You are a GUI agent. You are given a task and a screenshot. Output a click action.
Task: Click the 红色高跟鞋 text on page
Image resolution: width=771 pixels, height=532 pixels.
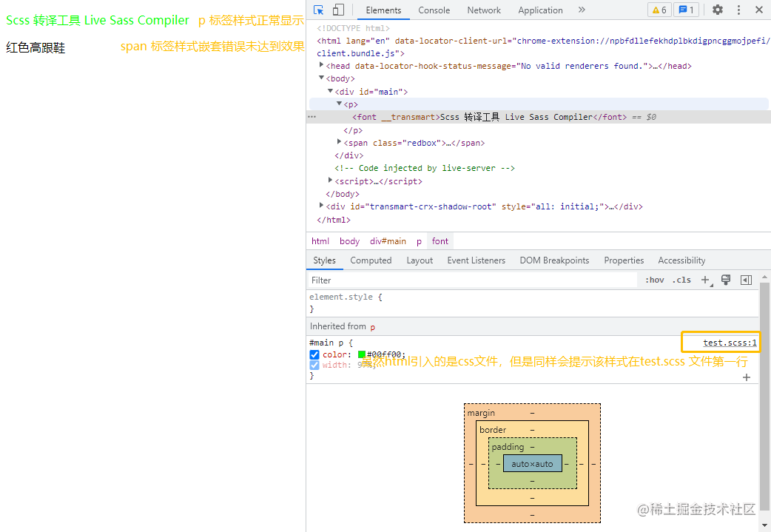pyautogui.click(x=36, y=47)
